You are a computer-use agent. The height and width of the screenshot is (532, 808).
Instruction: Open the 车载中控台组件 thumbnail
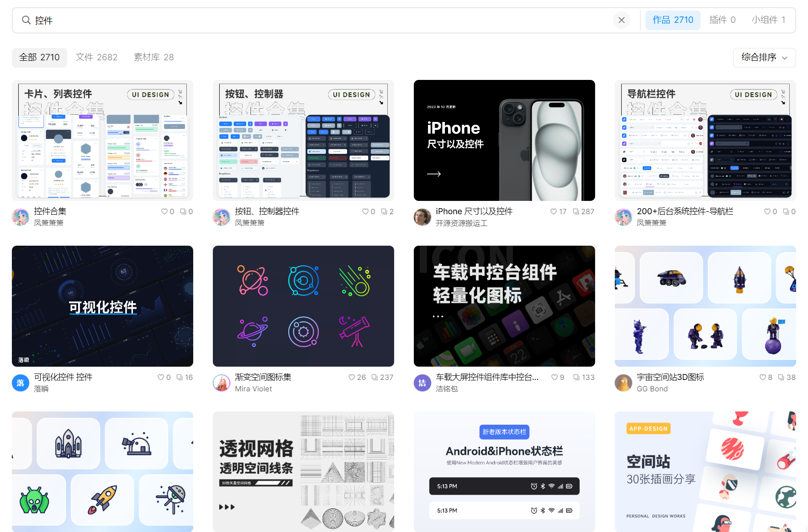pos(504,306)
